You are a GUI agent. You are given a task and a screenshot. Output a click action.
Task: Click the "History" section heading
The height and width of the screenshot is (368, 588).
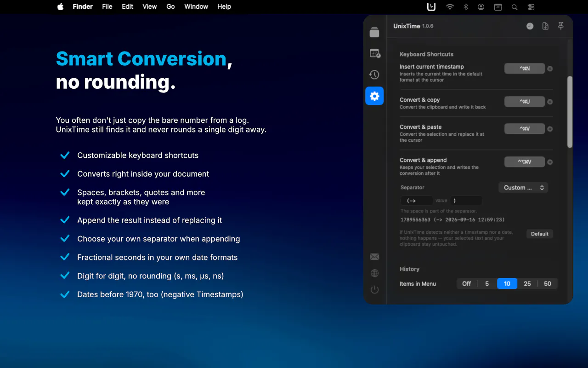pyautogui.click(x=409, y=269)
